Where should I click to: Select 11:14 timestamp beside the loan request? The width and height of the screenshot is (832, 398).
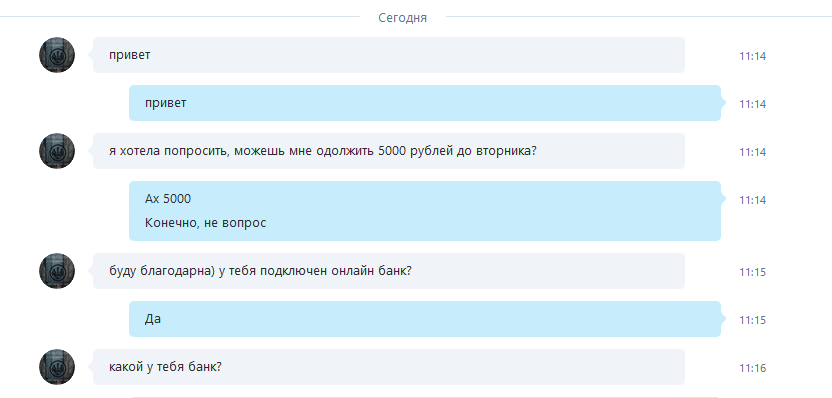click(x=752, y=152)
